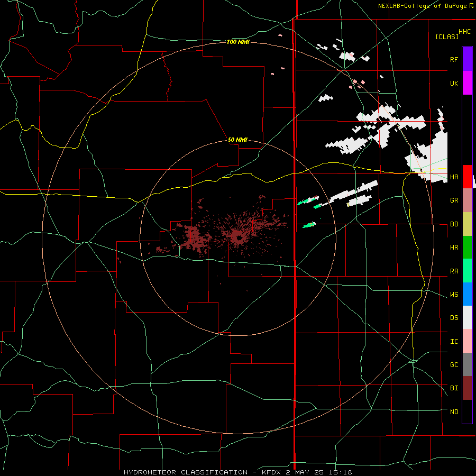Click the NEXLAB-College of DuPage credit text
The image size is (476, 476).
click(422, 6)
